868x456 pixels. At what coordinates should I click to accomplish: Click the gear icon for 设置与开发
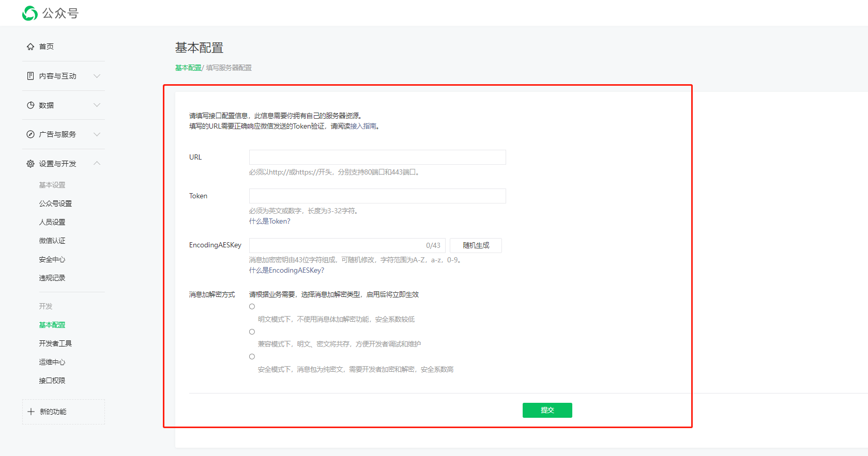tap(31, 164)
